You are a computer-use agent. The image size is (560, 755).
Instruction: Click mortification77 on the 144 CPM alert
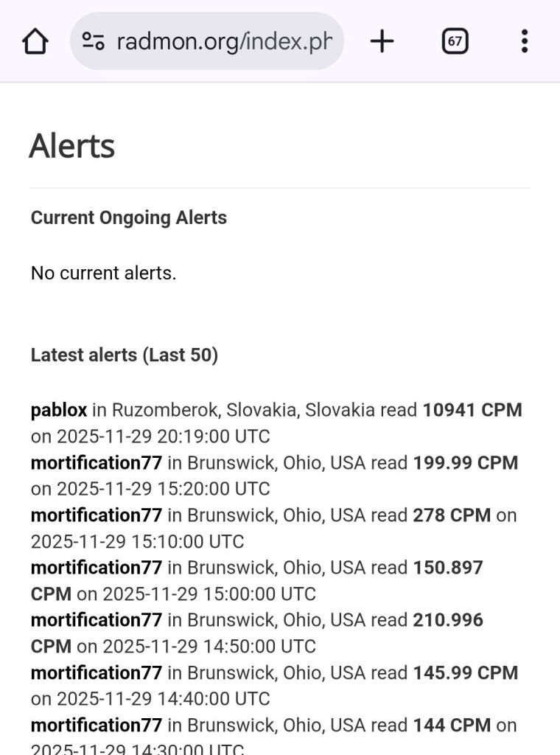click(x=96, y=726)
